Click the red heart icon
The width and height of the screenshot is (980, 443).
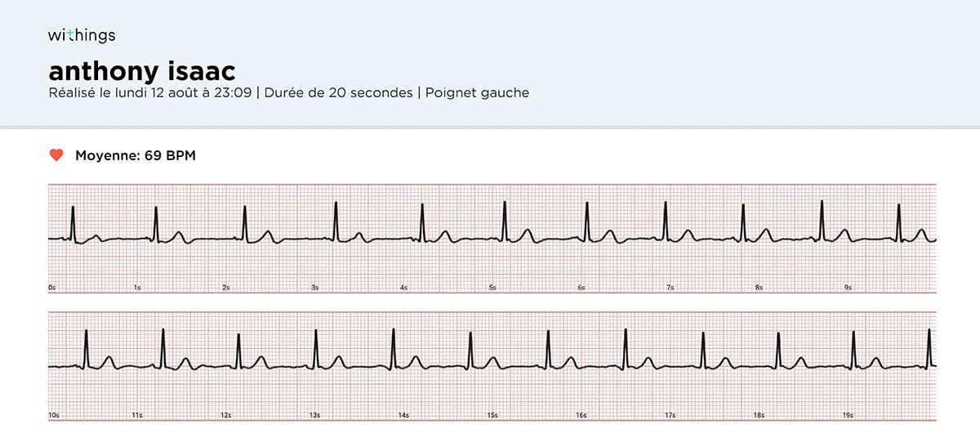point(56,155)
